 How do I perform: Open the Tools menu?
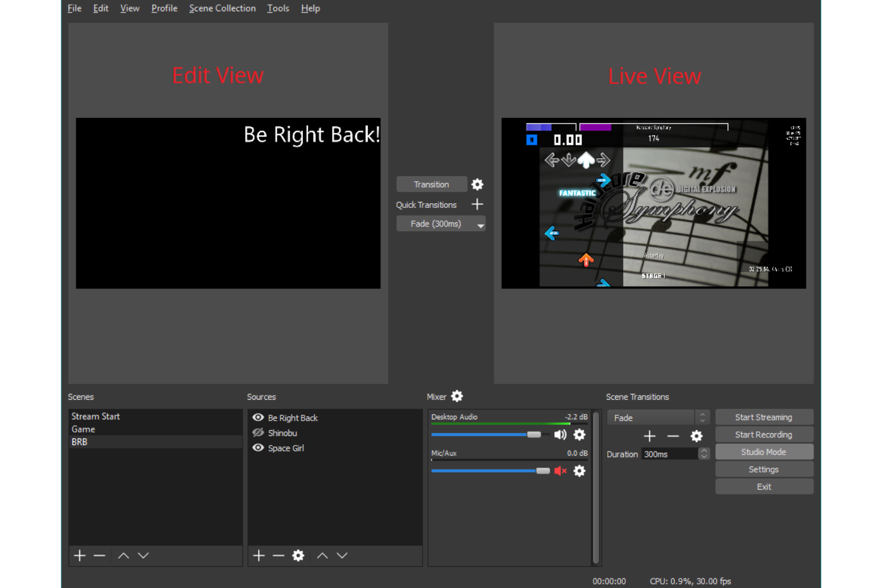click(277, 8)
